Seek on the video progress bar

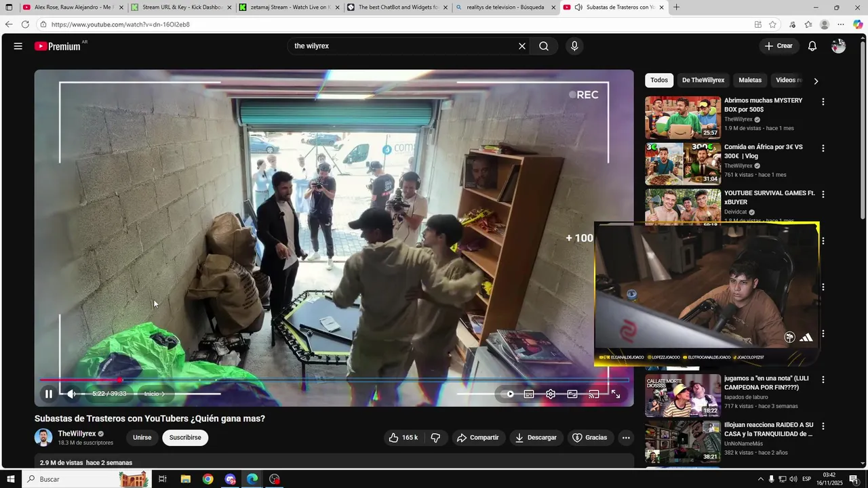tap(334, 380)
